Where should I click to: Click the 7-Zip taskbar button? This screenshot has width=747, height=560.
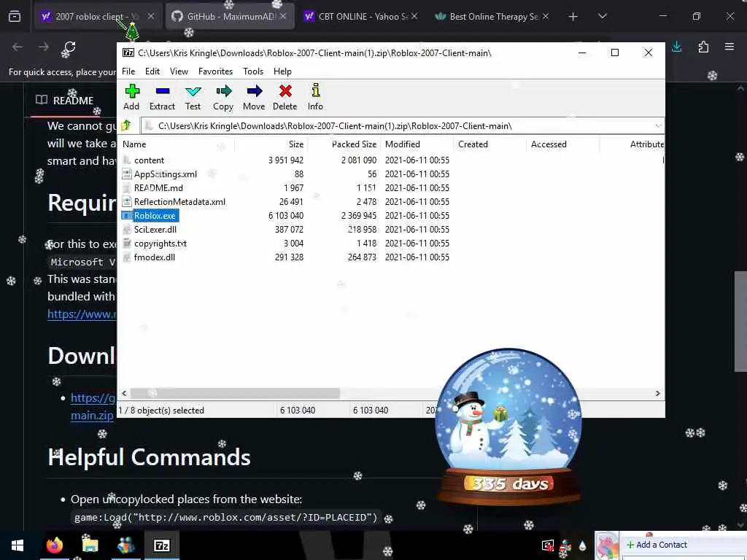(161, 545)
